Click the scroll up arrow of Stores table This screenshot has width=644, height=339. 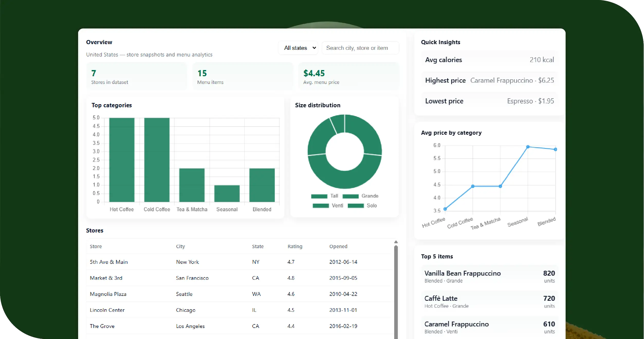(396, 242)
